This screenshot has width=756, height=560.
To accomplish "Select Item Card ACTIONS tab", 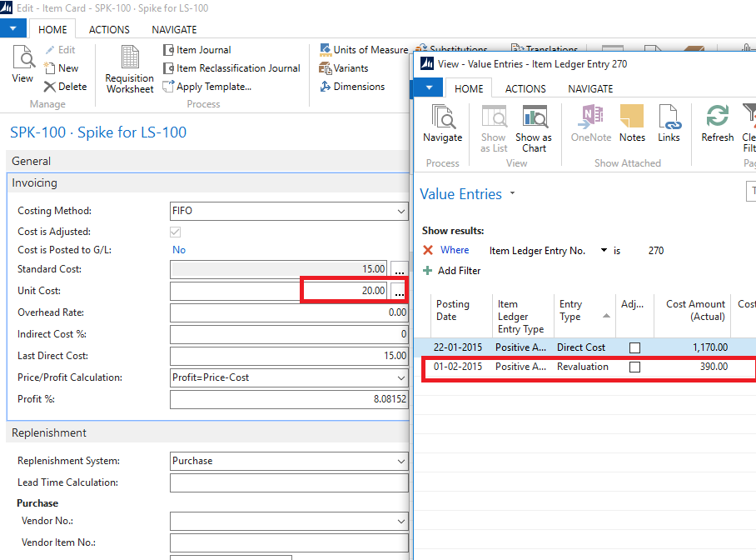I will [109, 29].
